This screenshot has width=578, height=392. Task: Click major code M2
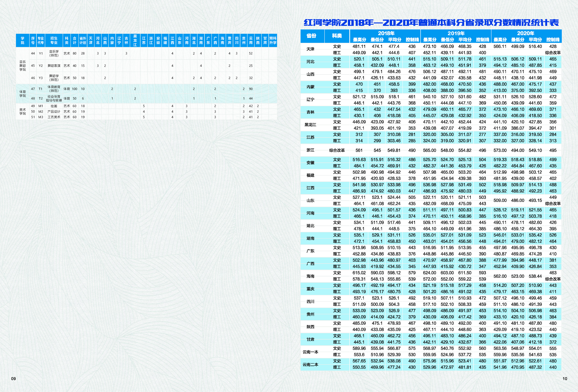pyautogui.click(x=41, y=112)
